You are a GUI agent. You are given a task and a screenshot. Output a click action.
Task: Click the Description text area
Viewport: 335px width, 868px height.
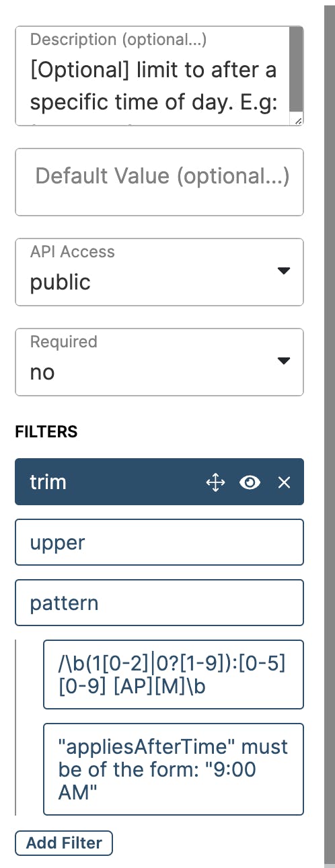point(153,76)
